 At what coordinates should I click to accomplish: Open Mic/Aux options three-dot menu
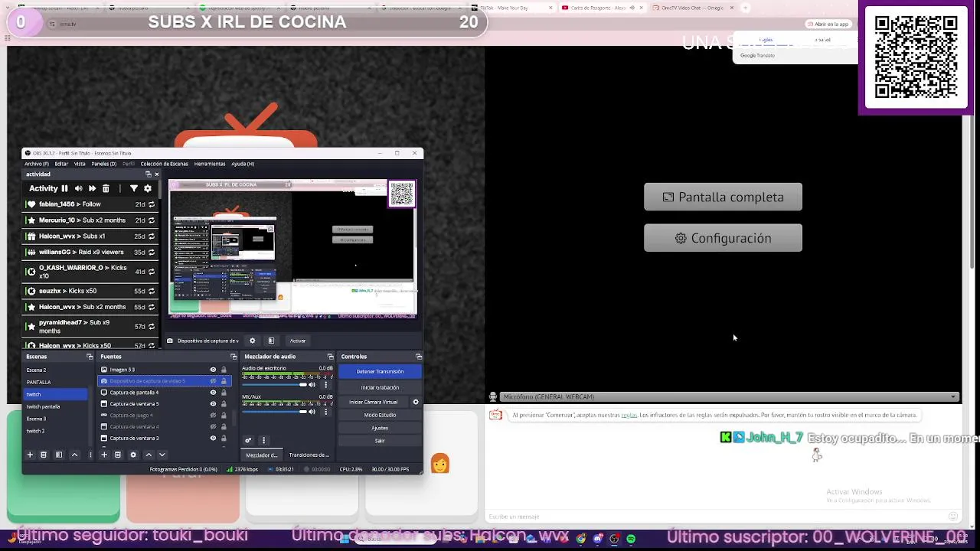(326, 412)
